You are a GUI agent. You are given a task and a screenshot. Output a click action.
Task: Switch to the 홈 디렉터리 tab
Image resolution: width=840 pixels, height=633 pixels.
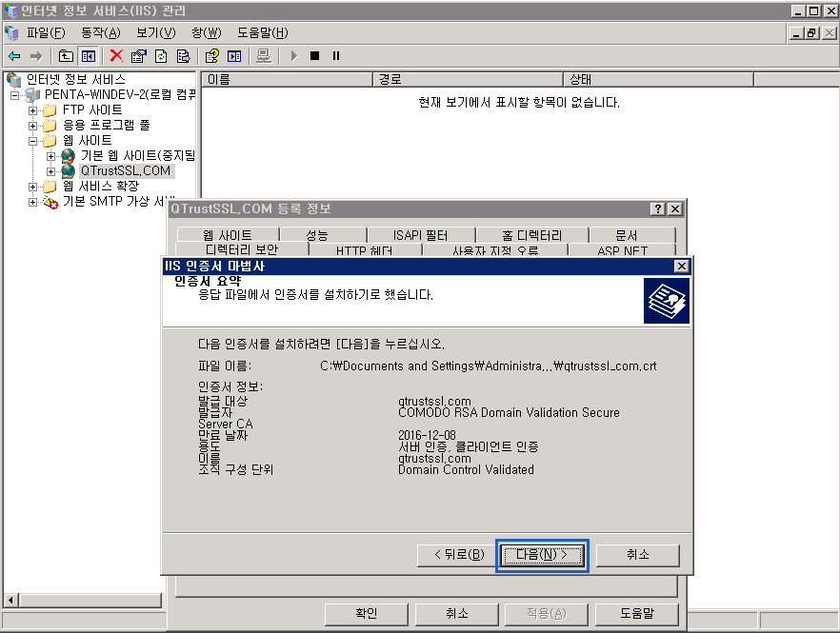[x=532, y=235]
